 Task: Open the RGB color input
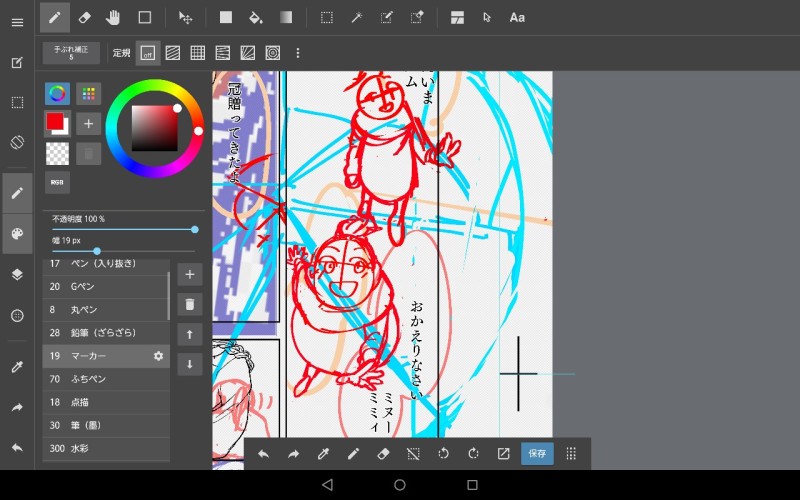tap(58, 183)
